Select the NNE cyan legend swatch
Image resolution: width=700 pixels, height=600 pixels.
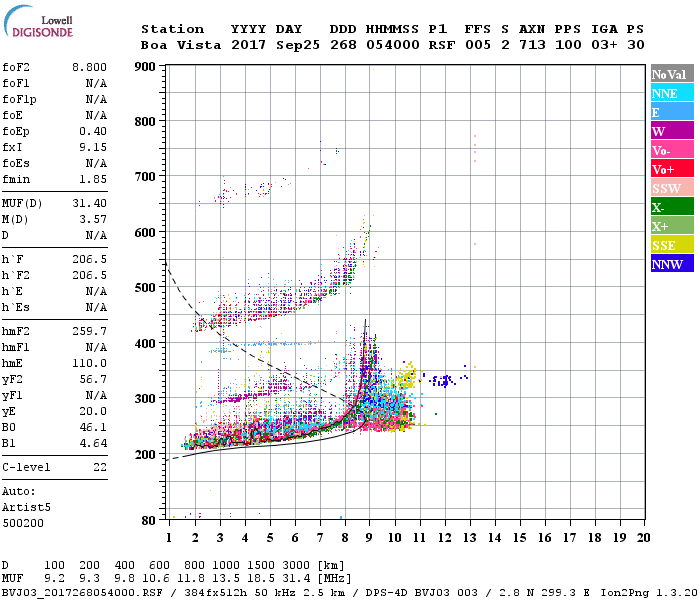(x=672, y=93)
